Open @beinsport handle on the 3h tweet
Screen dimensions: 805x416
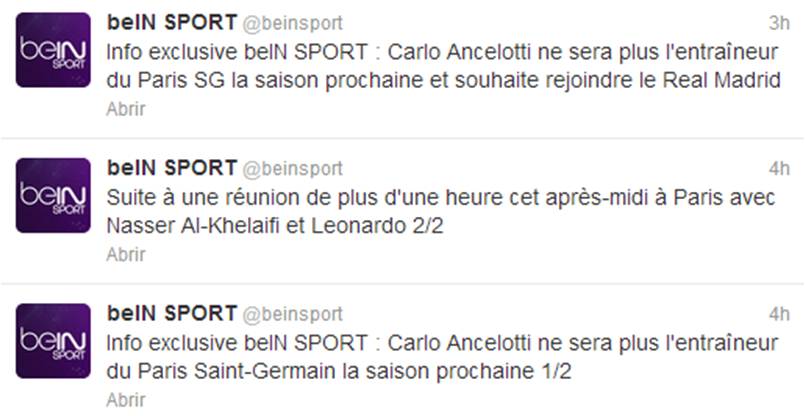point(293,23)
